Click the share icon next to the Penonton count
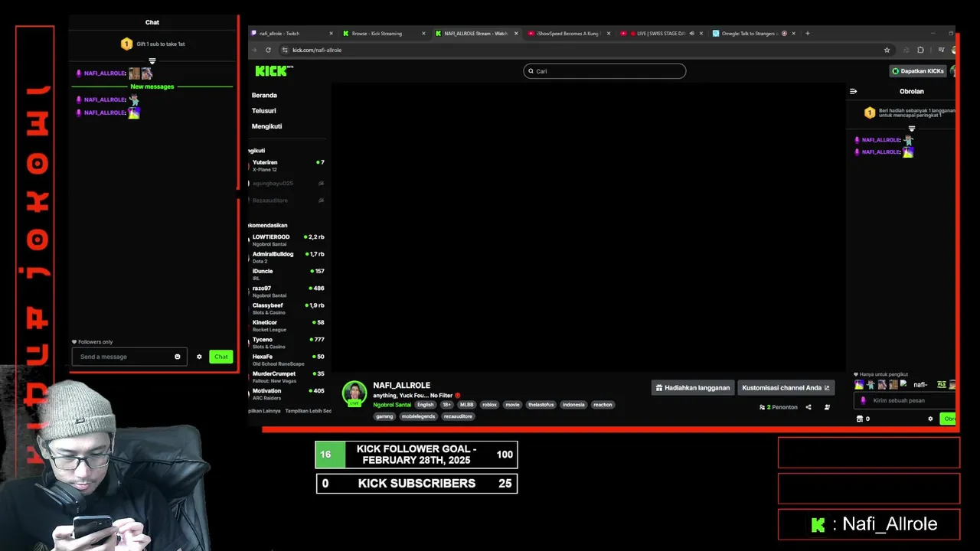980x551 pixels. (x=808, y=407)
